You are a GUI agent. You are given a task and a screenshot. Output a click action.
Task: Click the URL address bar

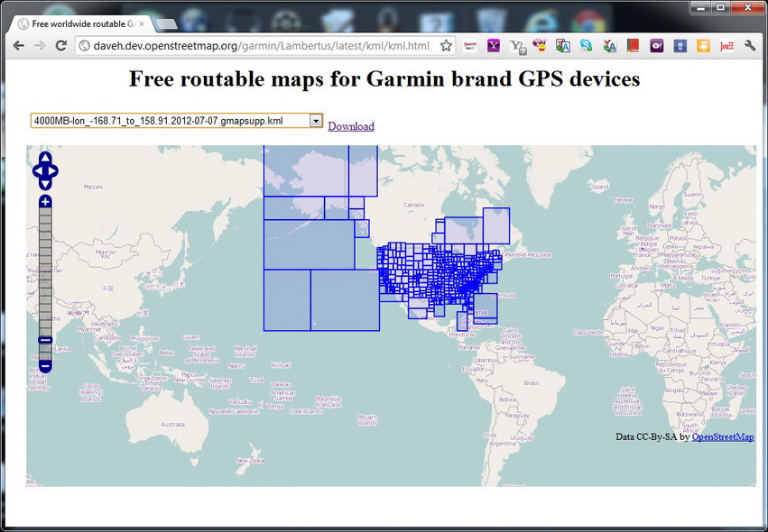point(262,45)
